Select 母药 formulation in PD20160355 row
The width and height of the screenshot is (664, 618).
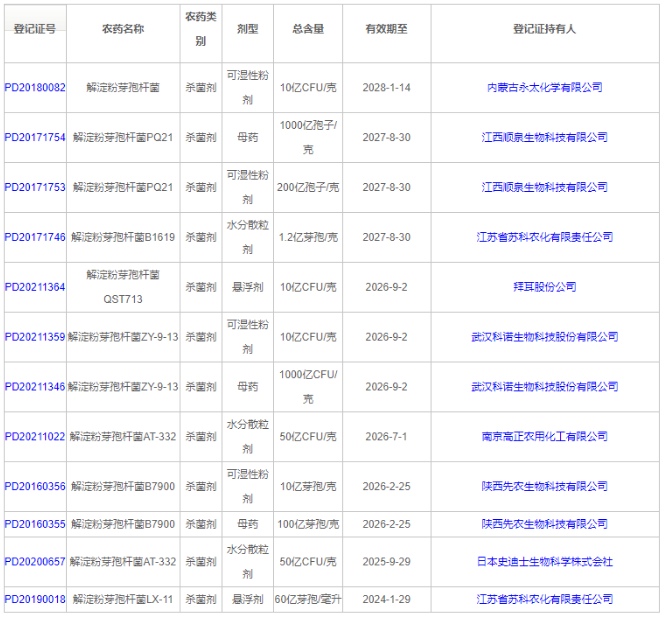248,525
